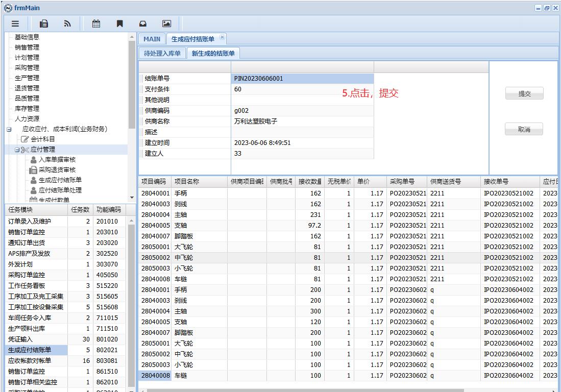Screen dimensions: 561x392
Task: Switch to the MAIN tab
Action: (x=152, y=39)
